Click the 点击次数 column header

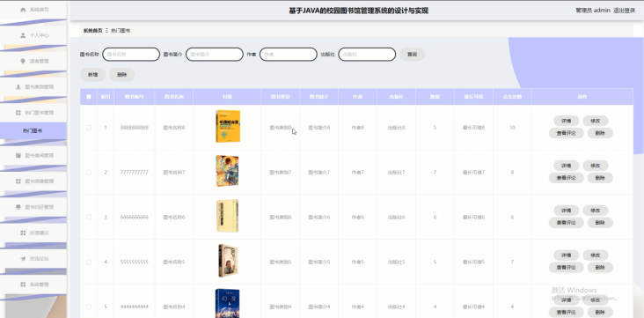(x=513, y=97)
